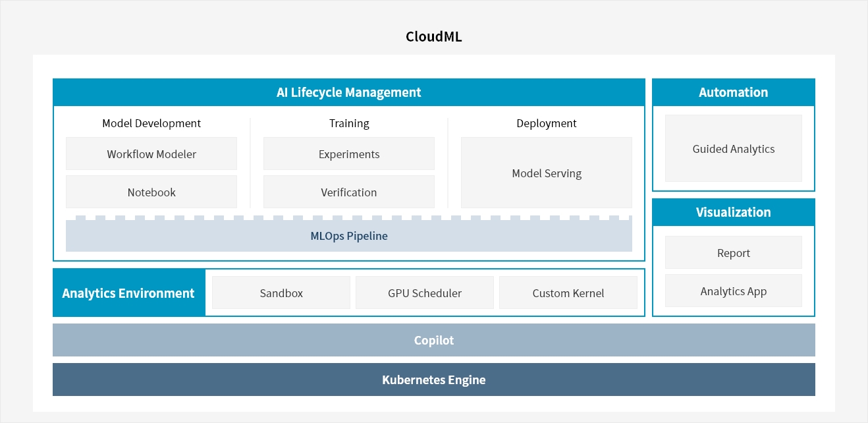Select the Model Serving block
This screenshot has height=423, width=868.
coord(547,173)
